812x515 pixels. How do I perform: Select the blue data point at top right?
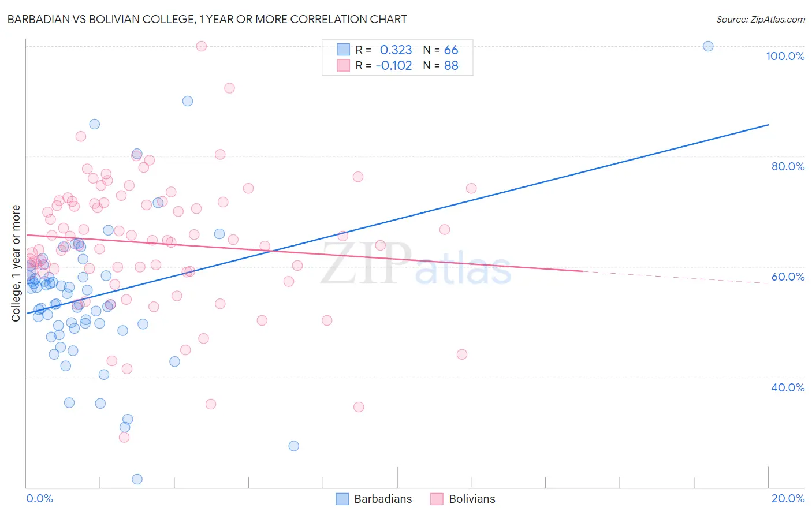tap(708, 46)
